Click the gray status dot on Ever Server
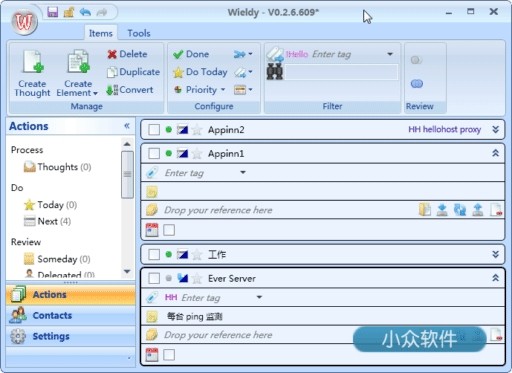Viewport: 512px width, 373px height. click(x=169, y=278)
